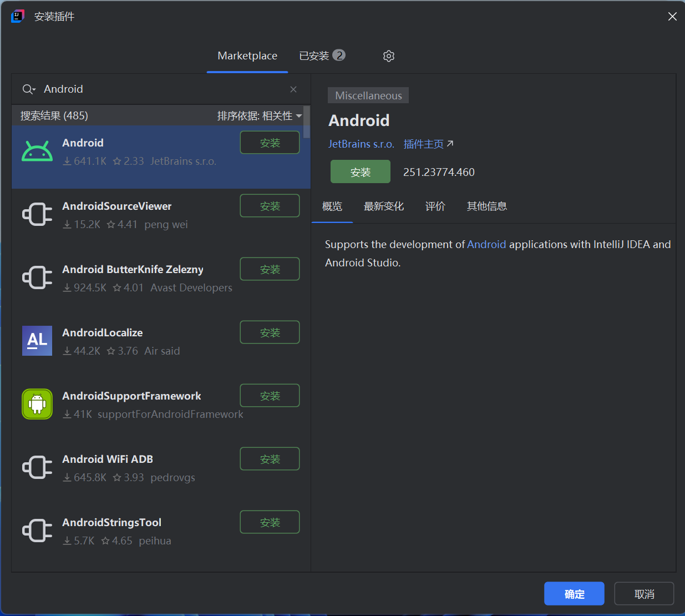Select the AndroidStringsTool plugin name
685x616 pixels.
(x=111, y=523)
